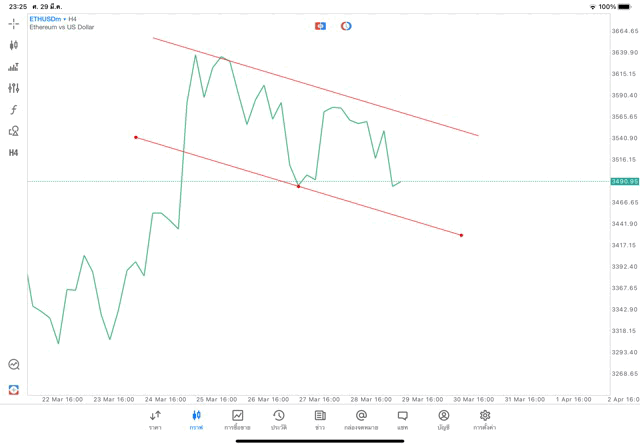The height and width of the screenshot is (447, 640).
Task: Select the red anchor point on lower trendline right end
Action: pos(461,235)
